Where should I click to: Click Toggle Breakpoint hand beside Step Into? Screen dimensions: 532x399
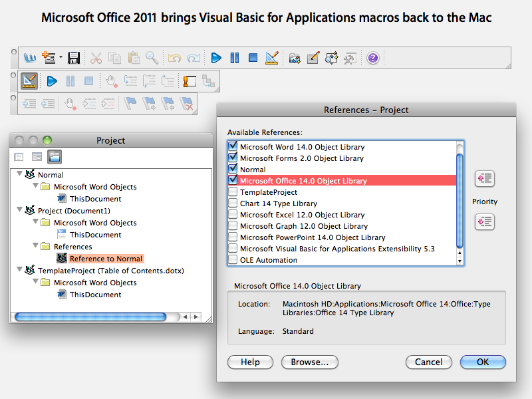point(111,81)
